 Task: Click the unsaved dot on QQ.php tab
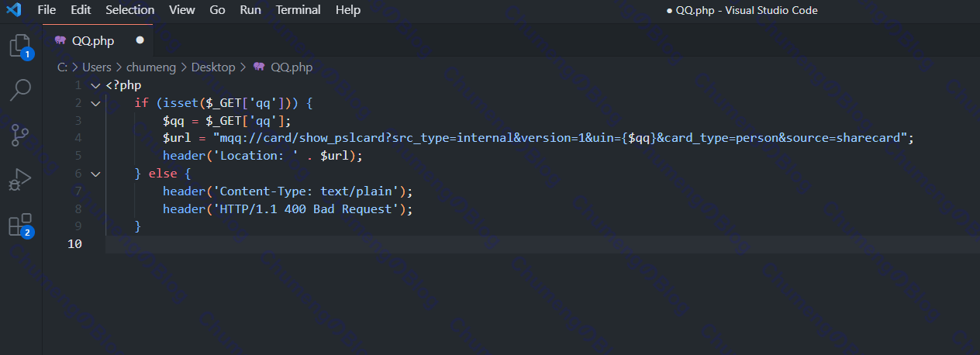140,40
